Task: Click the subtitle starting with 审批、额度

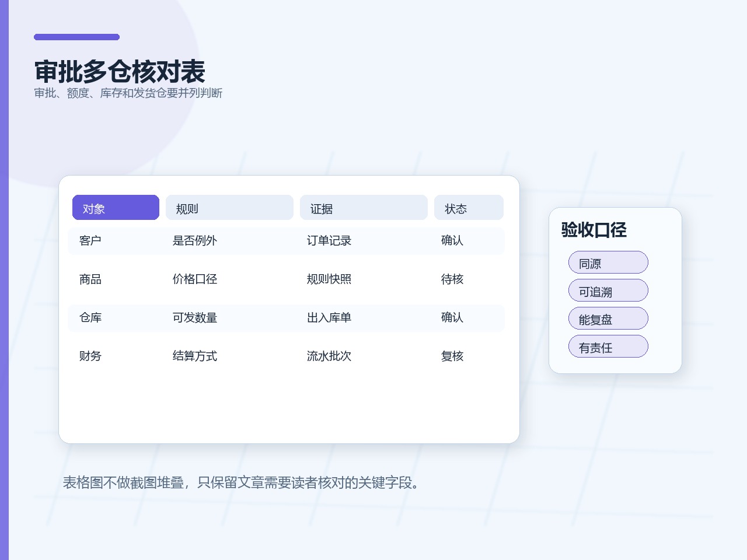Action: click(128, 93)
